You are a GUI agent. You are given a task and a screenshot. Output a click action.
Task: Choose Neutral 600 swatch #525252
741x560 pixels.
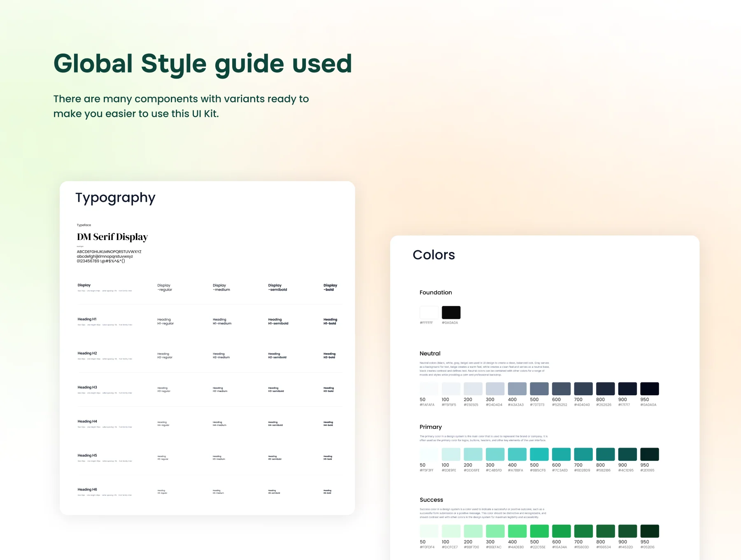[562, 389]
